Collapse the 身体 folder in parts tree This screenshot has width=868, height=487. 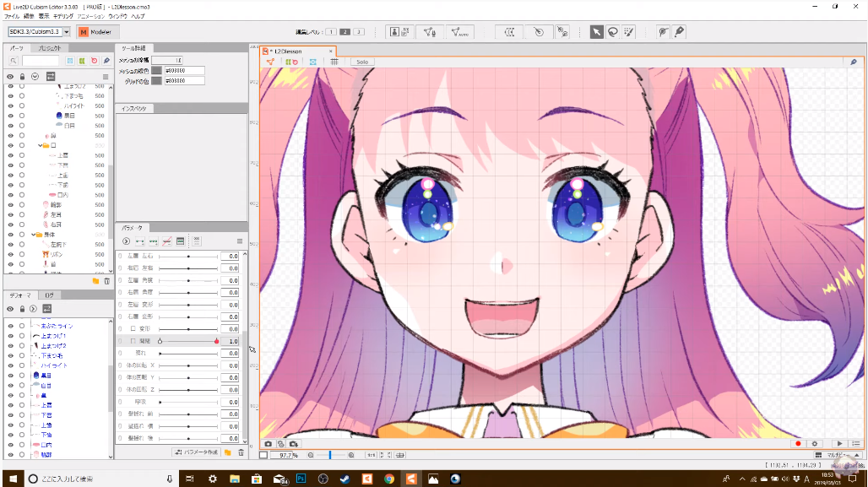33,235
